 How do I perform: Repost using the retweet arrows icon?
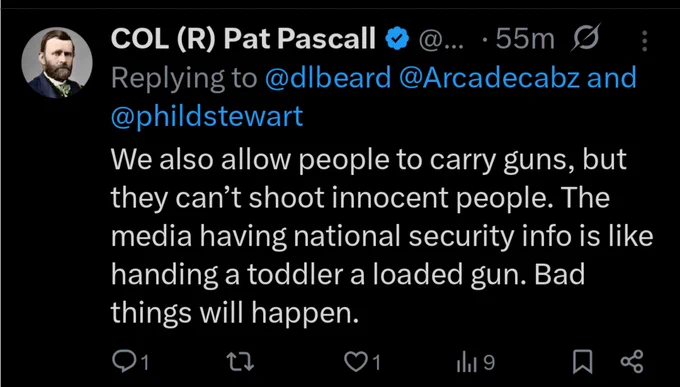[241, 362]
